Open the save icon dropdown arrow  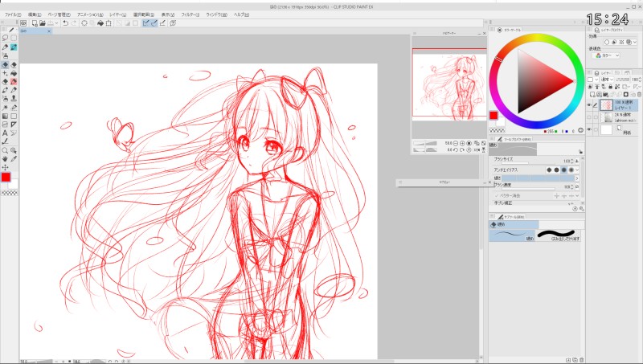(56, 23)
